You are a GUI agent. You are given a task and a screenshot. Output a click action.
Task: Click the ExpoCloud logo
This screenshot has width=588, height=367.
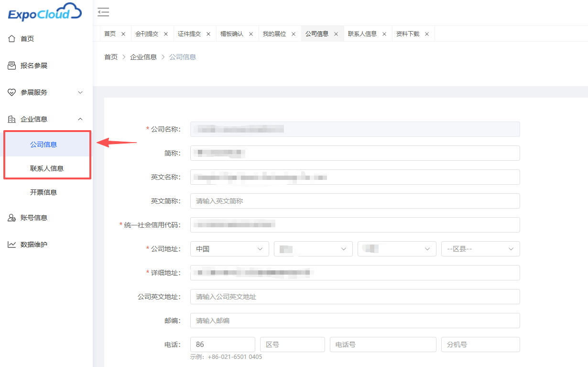[x=45, y=12]
